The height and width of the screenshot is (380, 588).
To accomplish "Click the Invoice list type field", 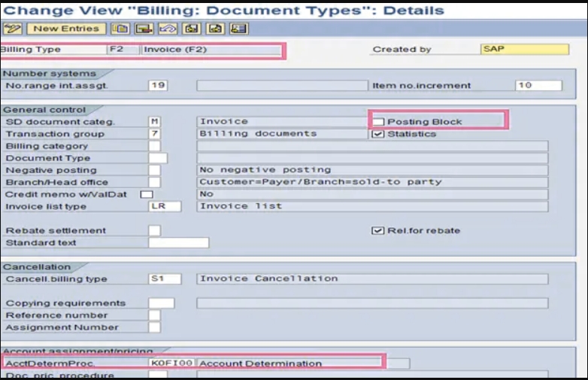I will tap(165, 206).
